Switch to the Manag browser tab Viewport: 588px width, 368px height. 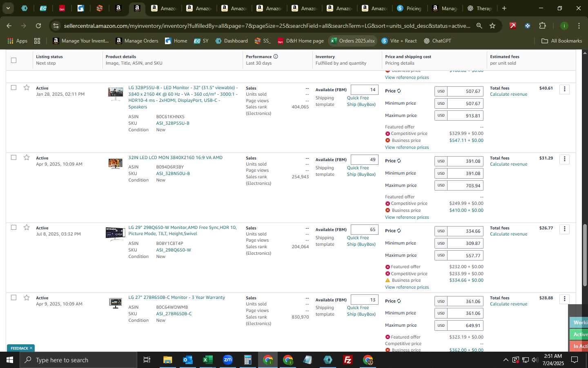click(x=445, y=8)
